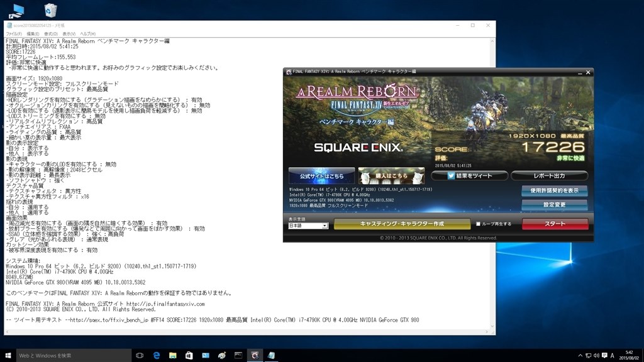The image size is (644, 362).
Task: Open the ファイル(F) menu in Notepad
Action: coord(14,34)
